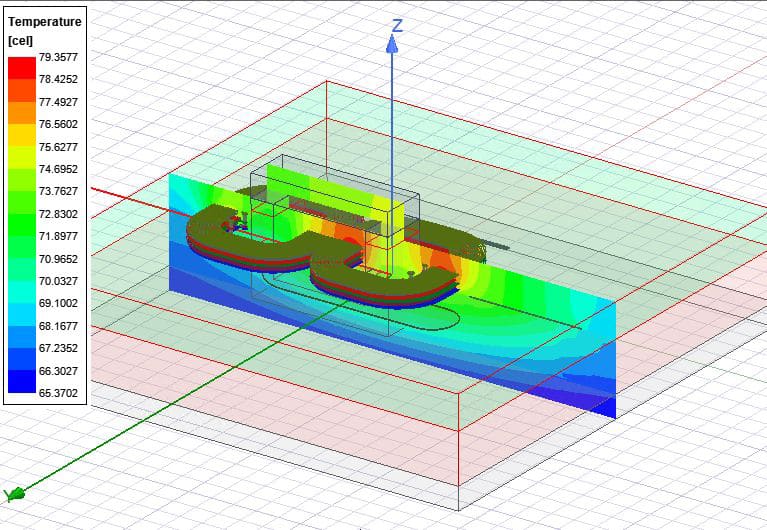Select the 75.6277 legend value

[x=58, y=147]
